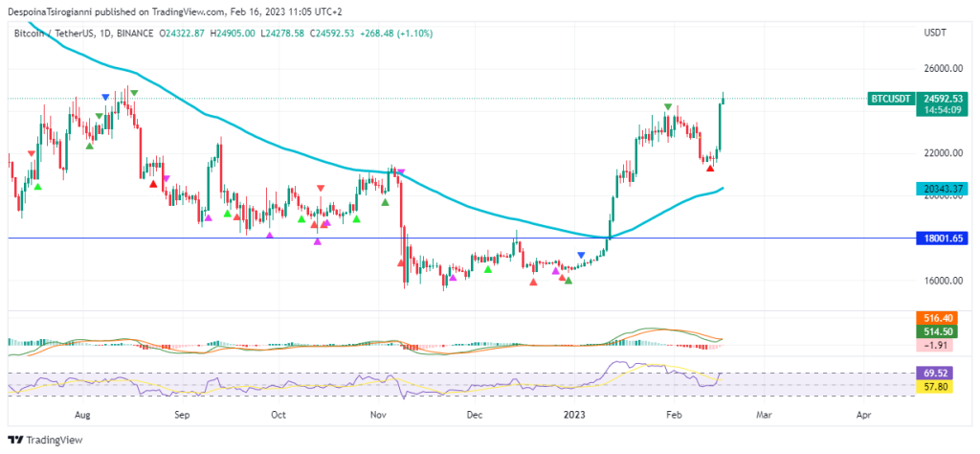Click the blue down-triangle marker above the August high
The height and width of the screenshot is (454, 980).
click(105, 97)
